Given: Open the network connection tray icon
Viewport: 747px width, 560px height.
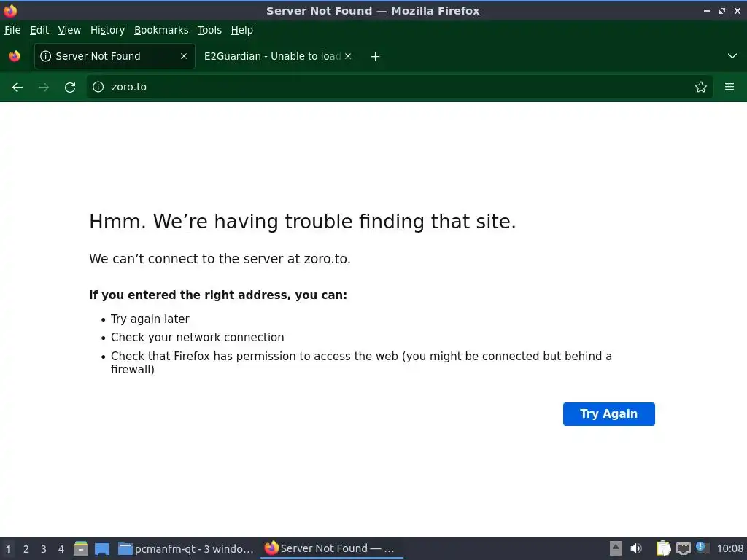Looking at the screenshot, I should [683, 548].
